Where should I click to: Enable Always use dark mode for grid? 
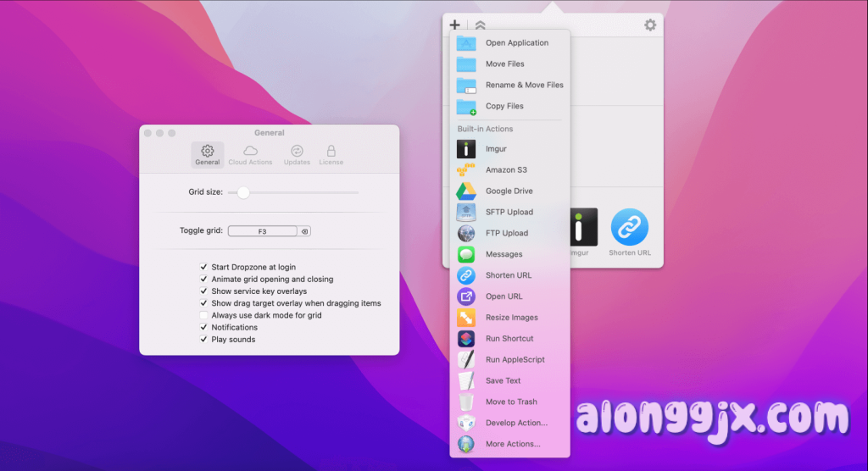coord(203,315)
